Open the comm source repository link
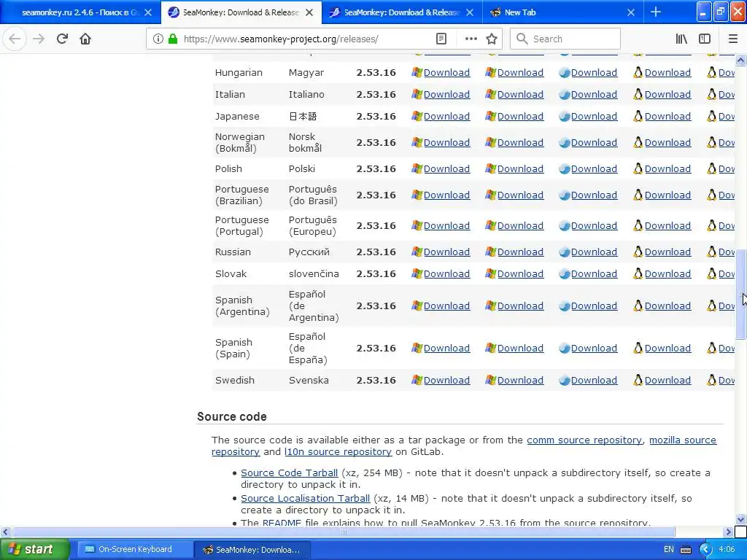This screenshot has height=560, width=747. (584, 440)
